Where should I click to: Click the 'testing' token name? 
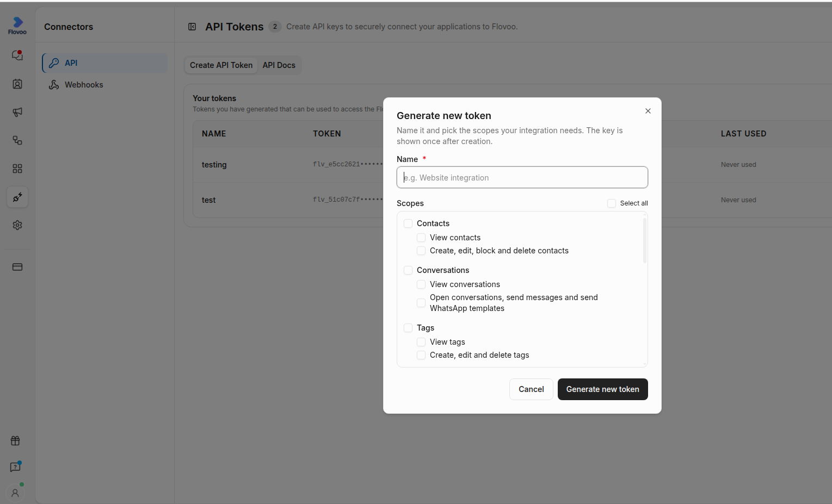click(214, 165)
